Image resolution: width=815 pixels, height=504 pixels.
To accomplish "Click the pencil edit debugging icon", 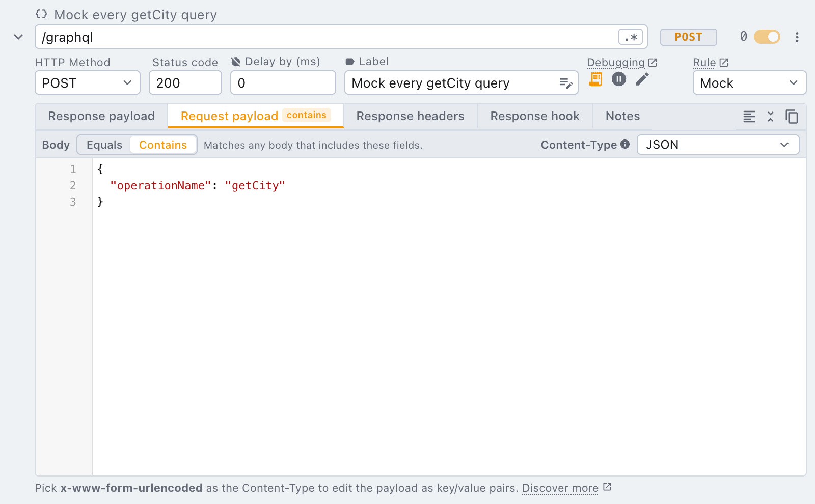I will coord(642,79).
